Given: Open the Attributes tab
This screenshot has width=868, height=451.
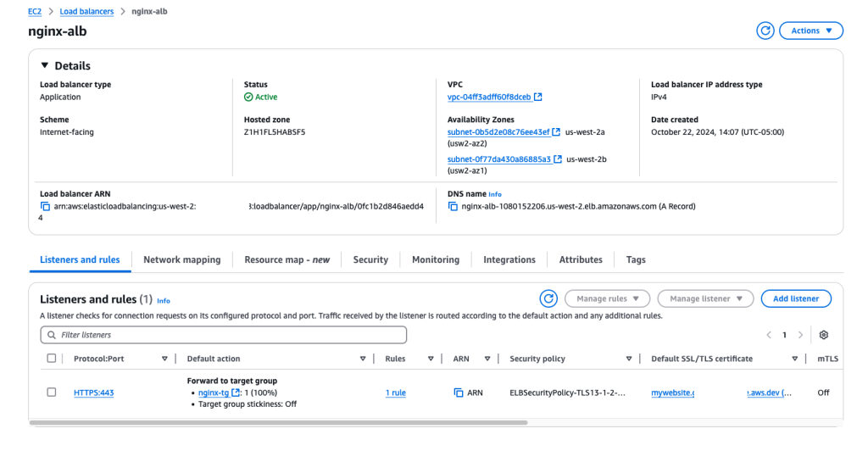Looking at the screenshot, I should click(x=581, y=259).
